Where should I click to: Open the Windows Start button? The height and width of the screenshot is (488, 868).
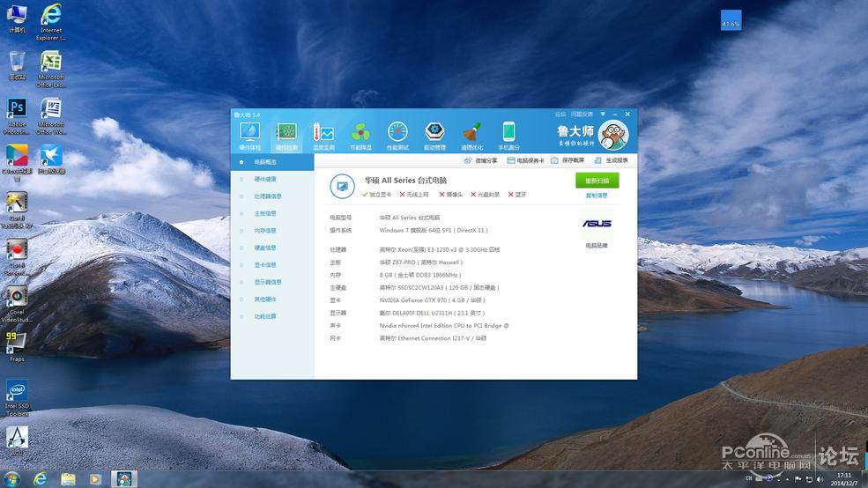pyautogui.click(x=11, y=478)
